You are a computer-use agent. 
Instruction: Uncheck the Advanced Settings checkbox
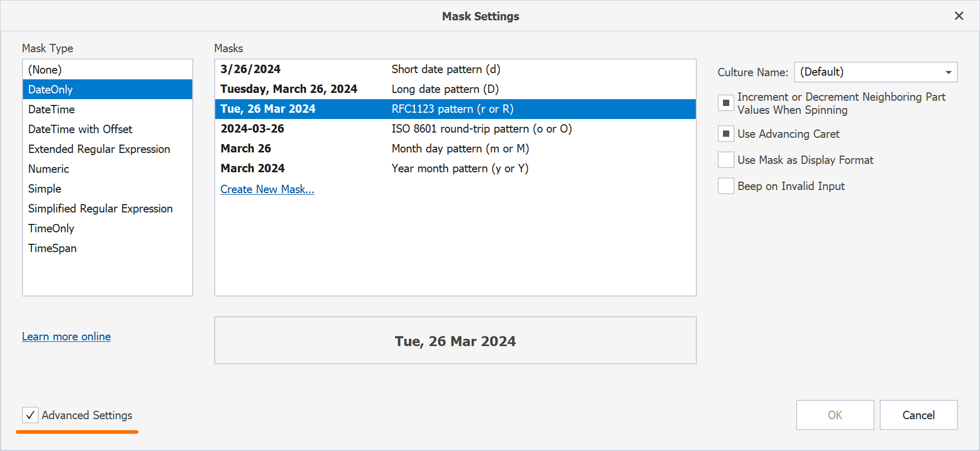click(x=30, y=415)
